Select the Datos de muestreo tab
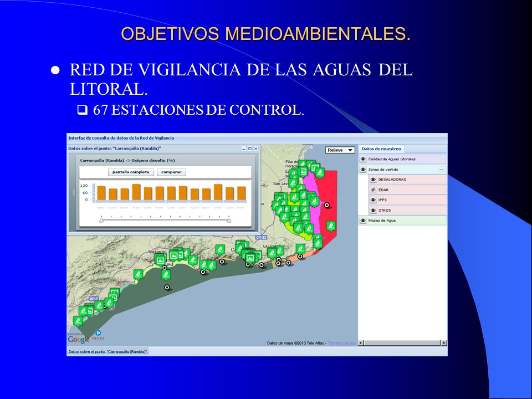Image resolution: width=532 pixels, height=399 pixels. [381, 149]
